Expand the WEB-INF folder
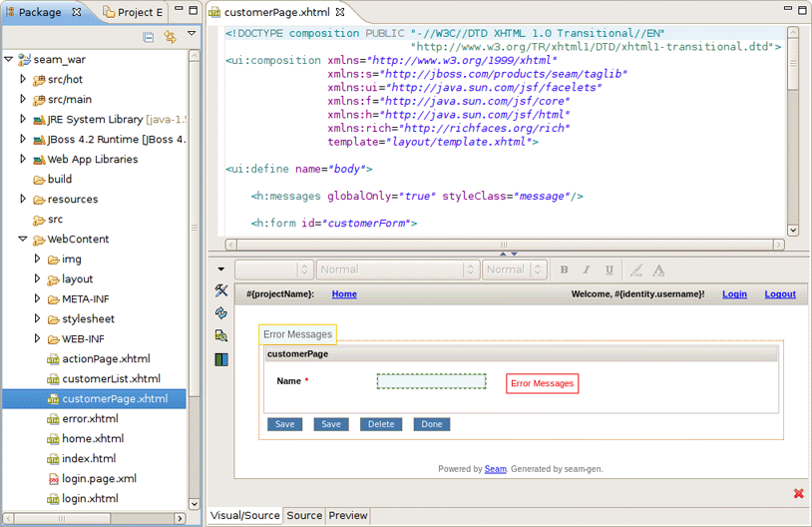The width and height of the screenshot is (812, 527). 37,338
